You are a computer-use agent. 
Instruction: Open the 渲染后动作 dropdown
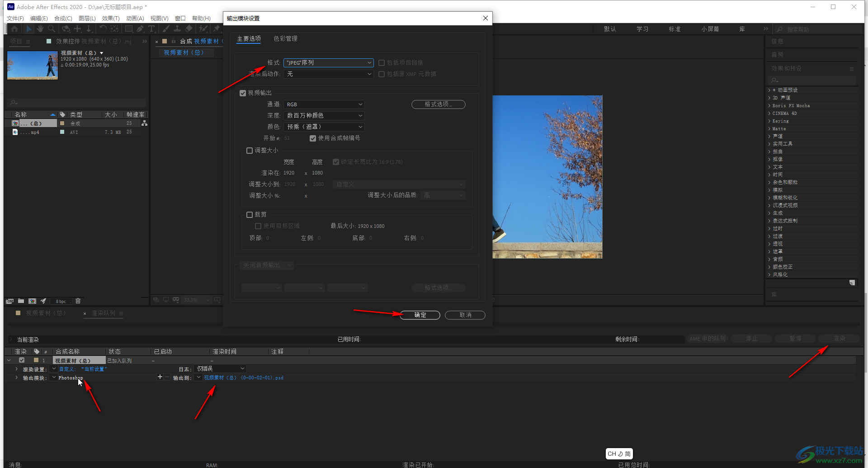pos(329,74)
